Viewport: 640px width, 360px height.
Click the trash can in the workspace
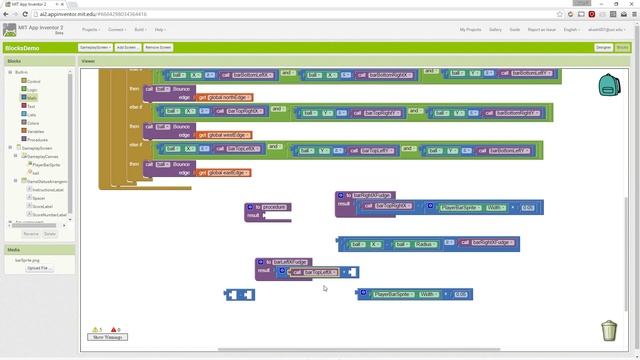tap(609, 331)
